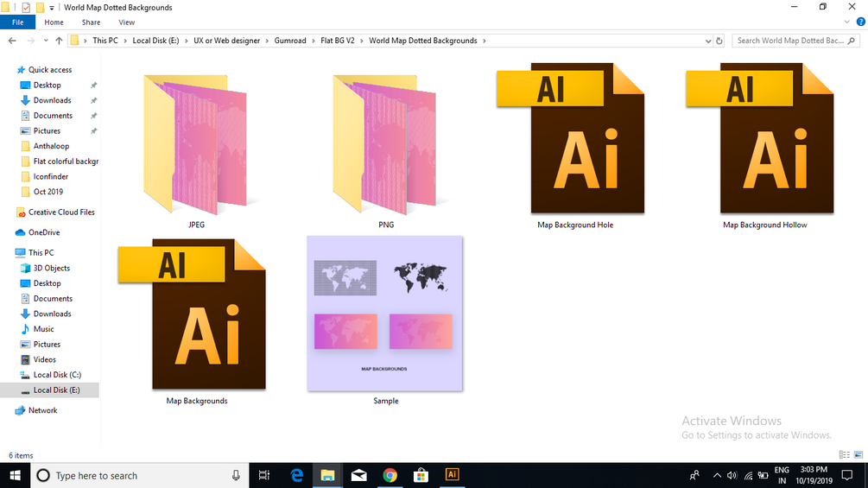The image size is (868, 488).
Task: Open pinned Pictures under Quick access
Action: [47, 131]
